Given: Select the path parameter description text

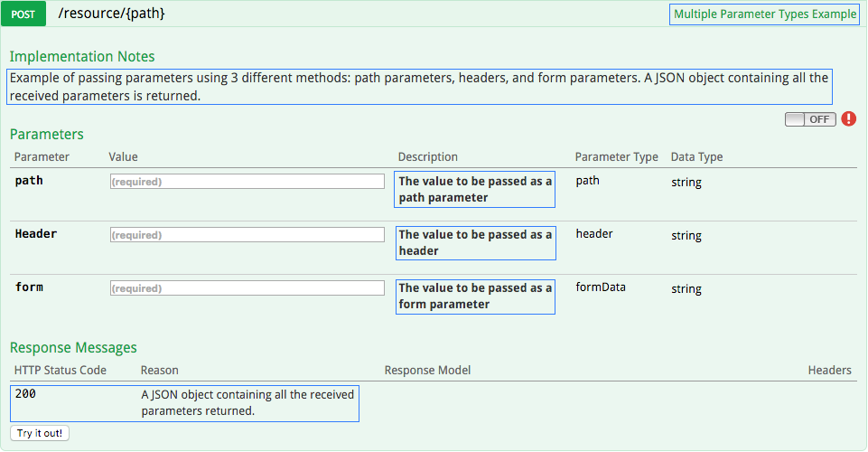Looking at the screenshot, I should click(475, 189).
